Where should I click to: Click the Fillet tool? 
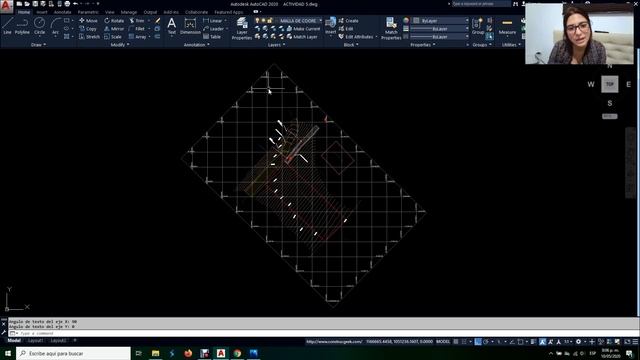click(137, 29)
